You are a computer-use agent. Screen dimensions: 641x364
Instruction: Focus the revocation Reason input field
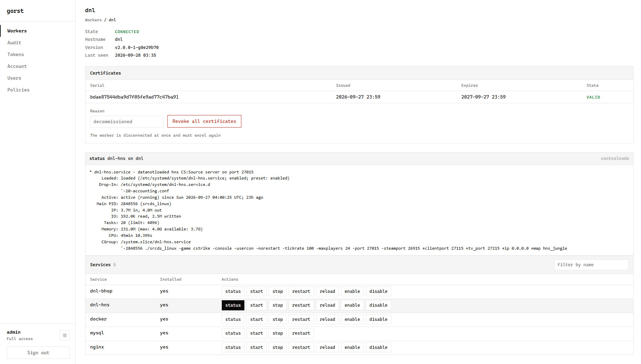click(x=127, y=122)
